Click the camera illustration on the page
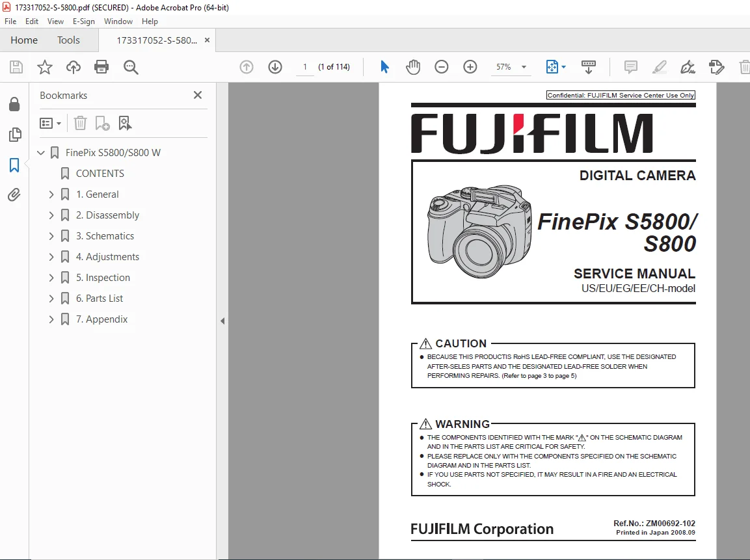 point(479,232)
